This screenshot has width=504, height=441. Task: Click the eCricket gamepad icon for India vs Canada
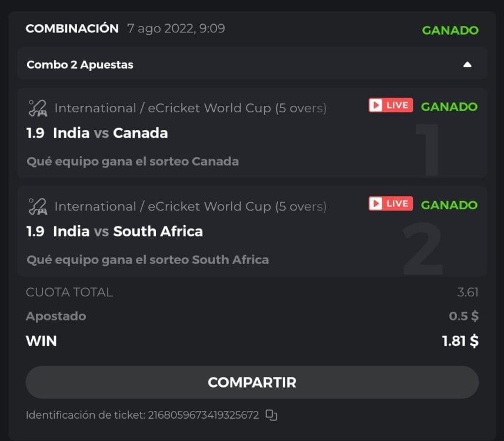point(38,108)
